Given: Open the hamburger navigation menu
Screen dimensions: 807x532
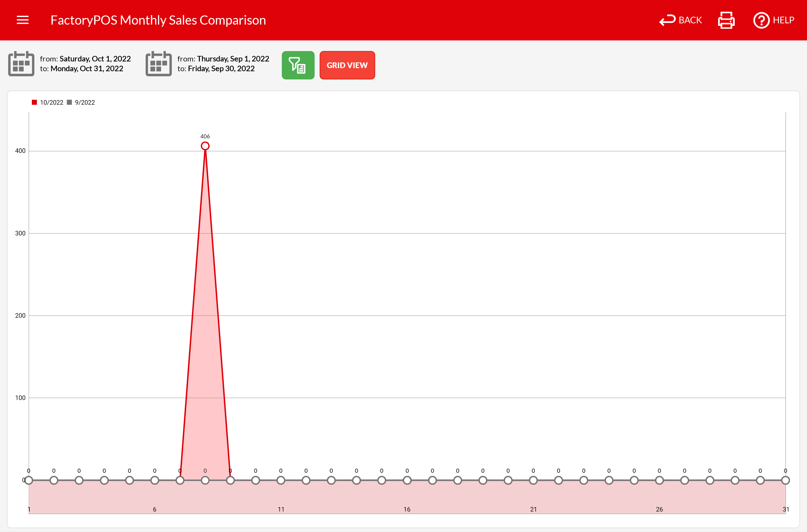Looking at the screenshot, I should [23, 20].
